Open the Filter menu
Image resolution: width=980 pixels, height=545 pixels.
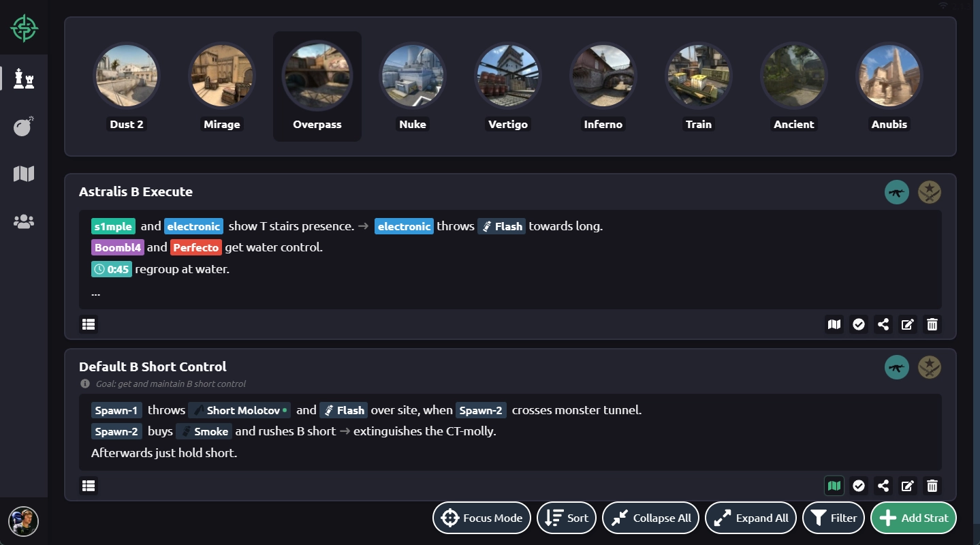point(834,518)
